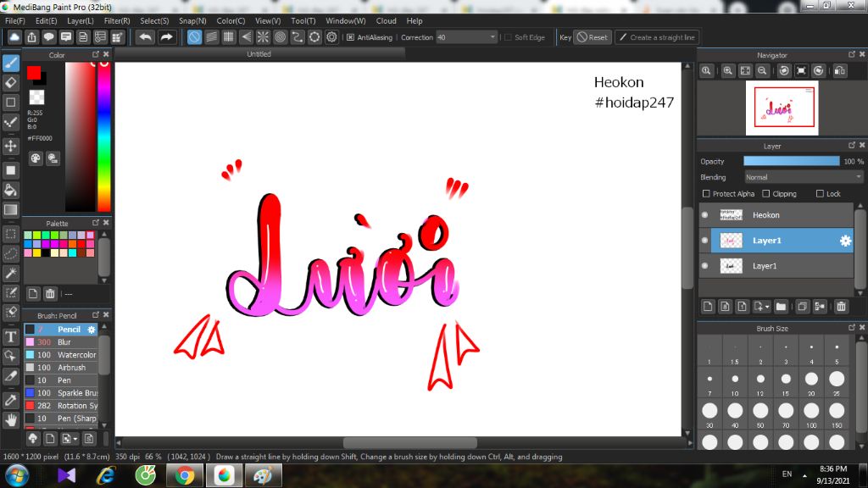
Task: Click the rainbow hue bar
Action: coord(103,136)
